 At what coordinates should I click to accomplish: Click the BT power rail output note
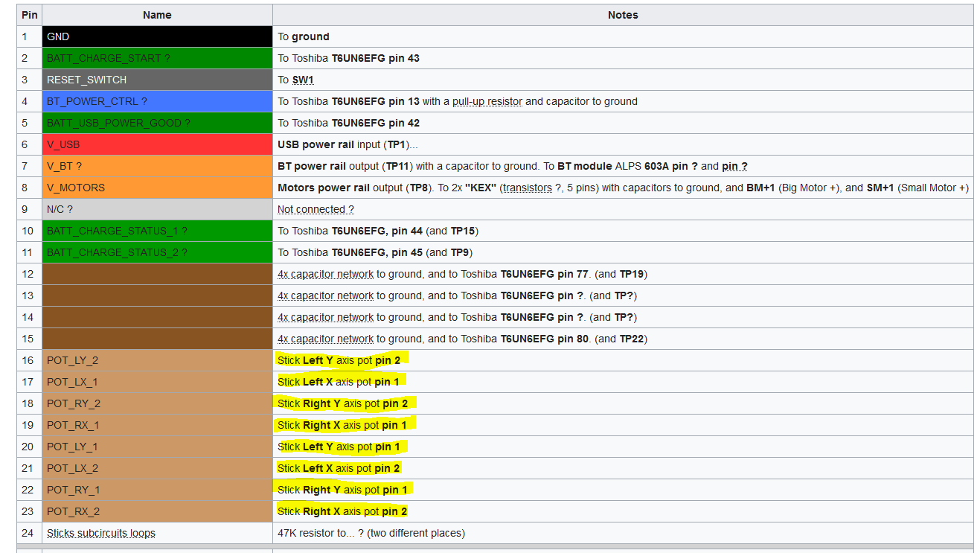click(x=512, y=166)
